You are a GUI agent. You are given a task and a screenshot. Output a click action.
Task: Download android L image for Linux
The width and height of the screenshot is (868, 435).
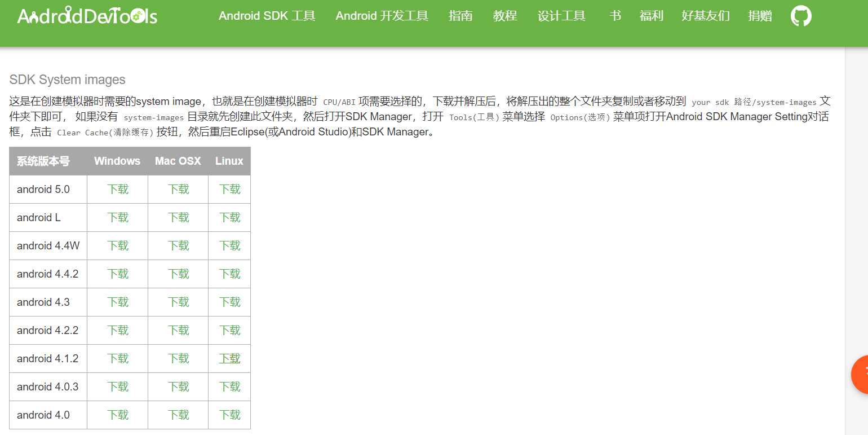[x=229, y=217]
